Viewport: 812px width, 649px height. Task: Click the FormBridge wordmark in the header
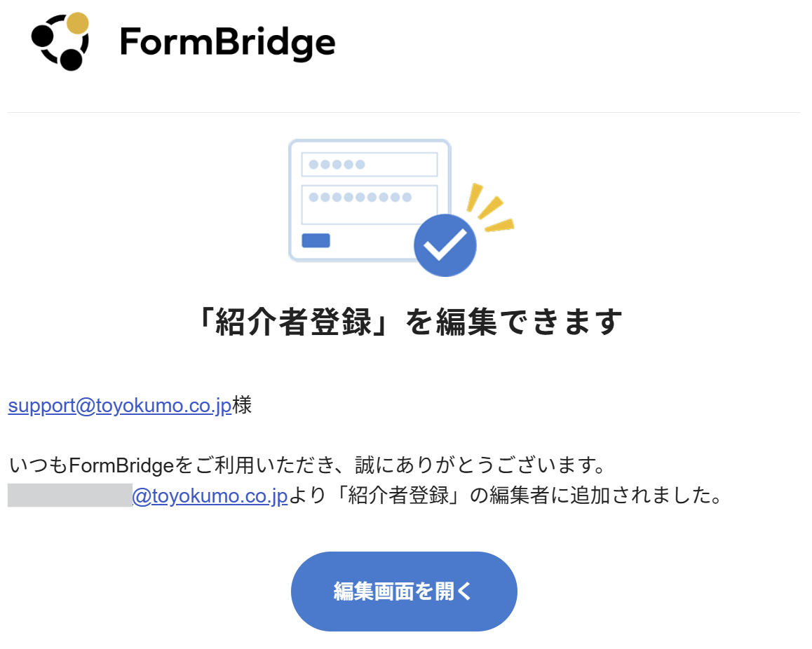pos(227,43)
